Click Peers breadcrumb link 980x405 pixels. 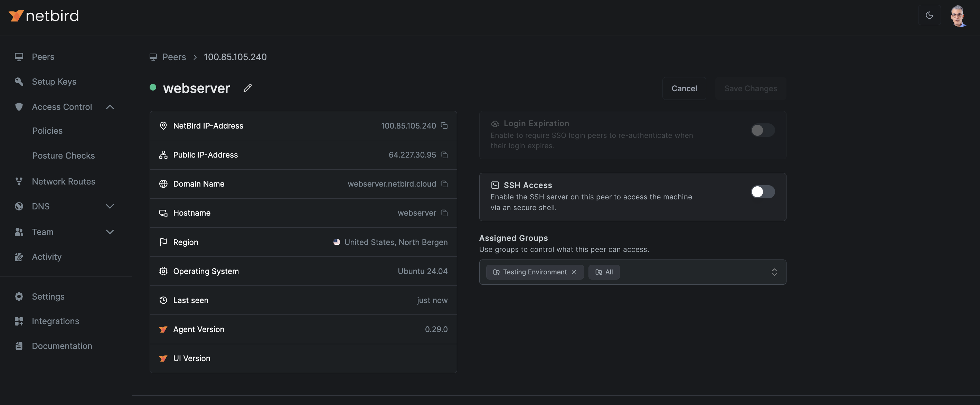174,57
